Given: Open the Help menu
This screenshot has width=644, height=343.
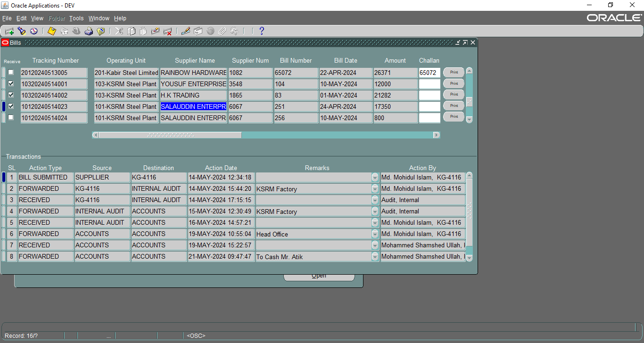Looking at the screenshot, I should (120, 18).
